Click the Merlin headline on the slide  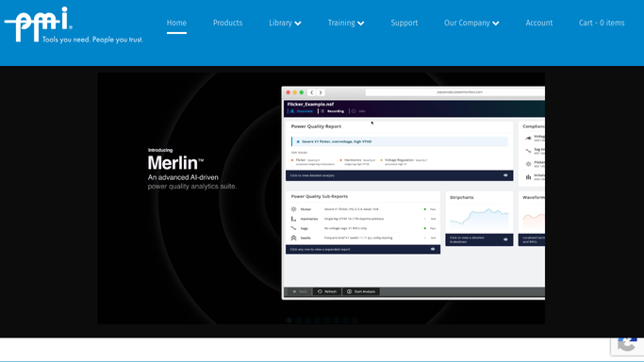pyautogui.click(x=175, y=163)
